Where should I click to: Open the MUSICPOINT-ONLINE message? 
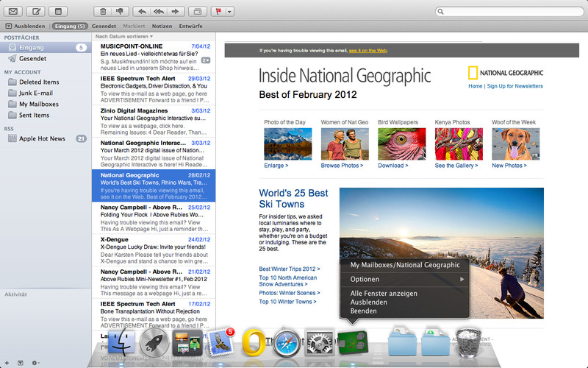click(154, 57)
